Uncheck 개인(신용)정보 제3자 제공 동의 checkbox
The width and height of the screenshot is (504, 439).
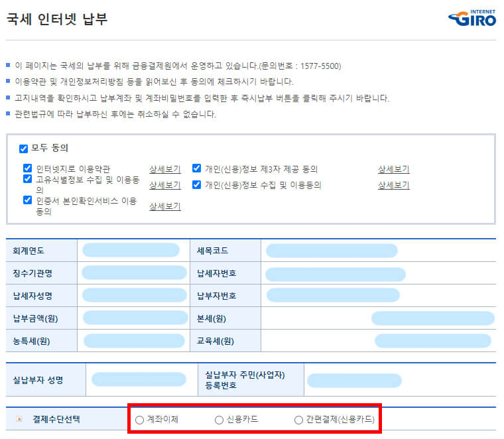[x=197, y=168]
